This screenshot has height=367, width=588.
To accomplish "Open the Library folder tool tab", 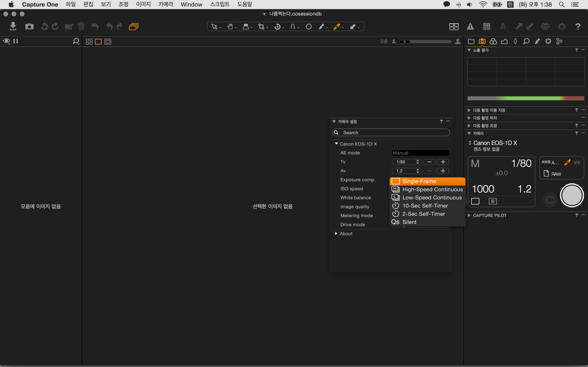I will click(471, 41).
